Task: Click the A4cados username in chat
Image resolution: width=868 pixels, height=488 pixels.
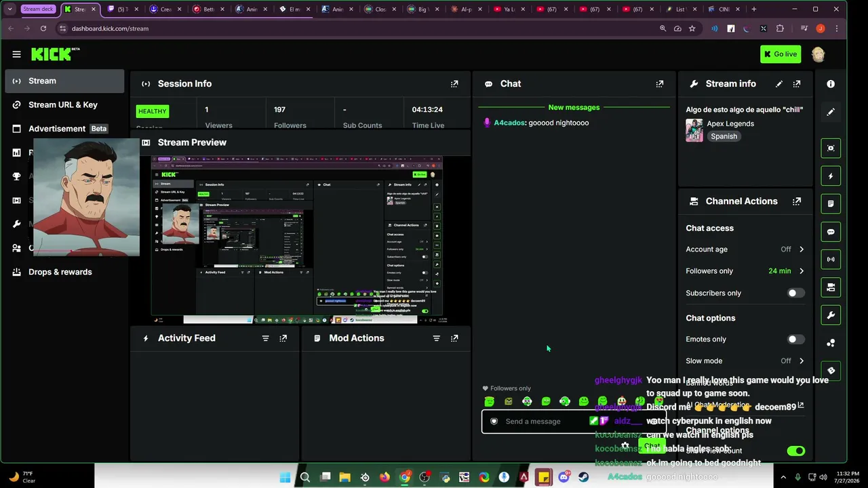Action: [x=509, y=123]
